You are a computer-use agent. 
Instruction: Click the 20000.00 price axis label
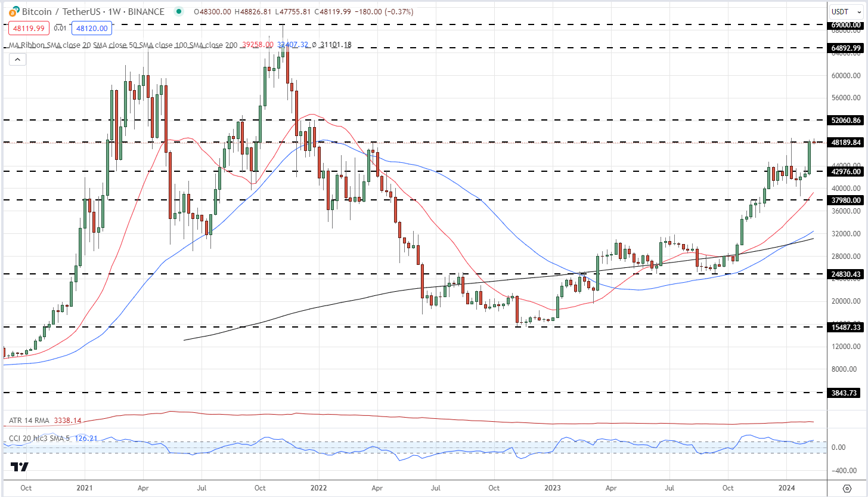click(x=847, y=301)
